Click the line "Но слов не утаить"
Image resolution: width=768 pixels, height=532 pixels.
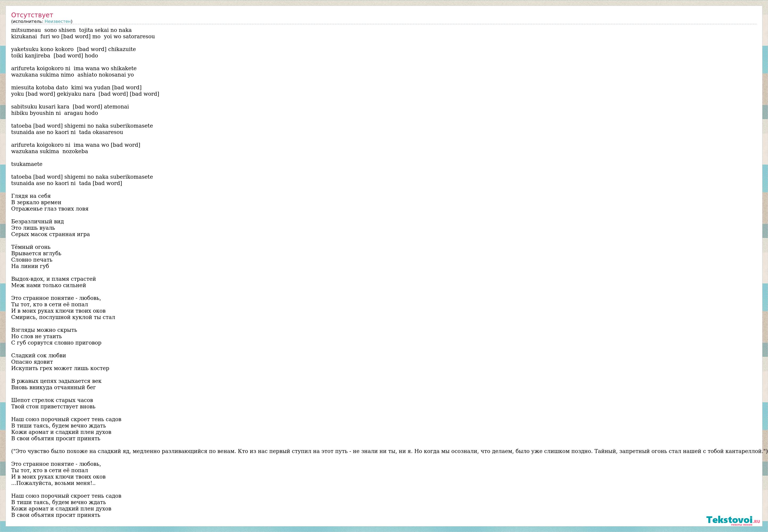pyautogui.click(x=37, y=337)
